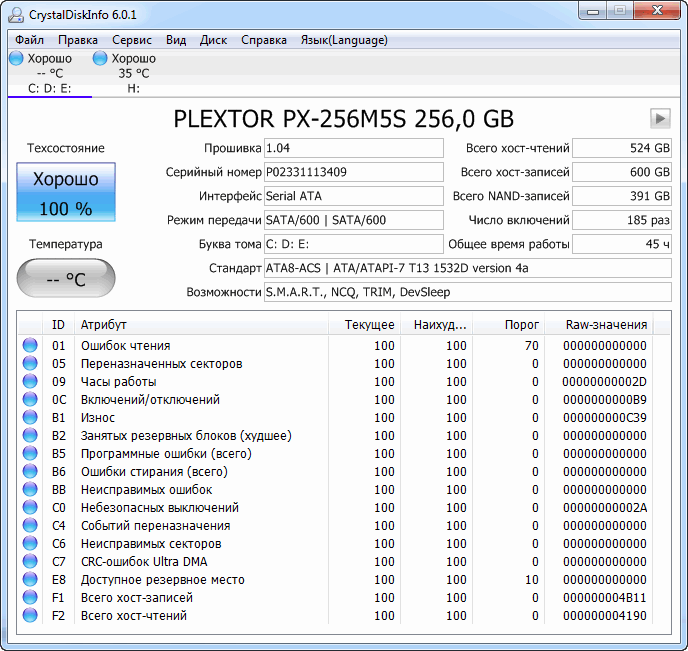Click the Хорошо 100 % health status button
The image size is (688, 651).
(66, 192)
